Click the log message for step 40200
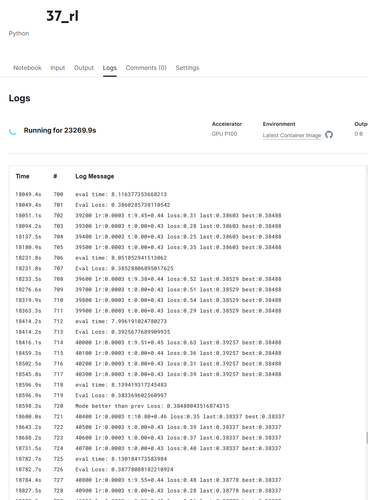The image size is (368, 500). pos(178,364)
